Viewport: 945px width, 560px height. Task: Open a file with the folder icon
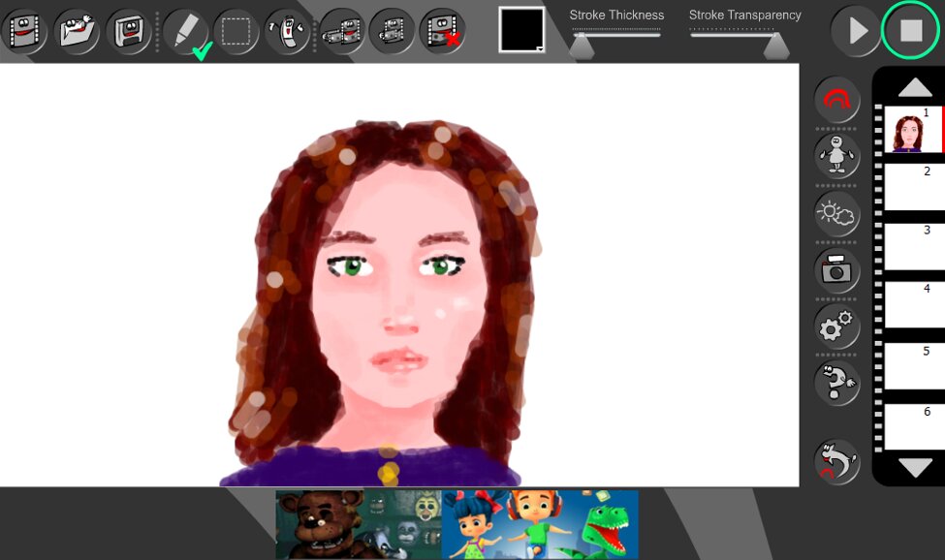[x=77, y=31]
